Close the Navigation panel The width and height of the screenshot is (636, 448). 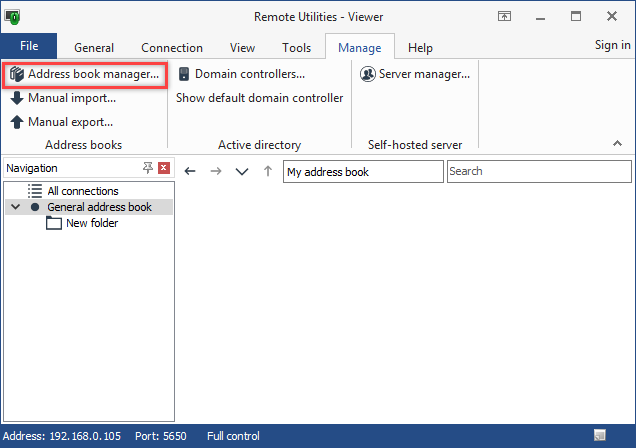tap(164, 168)
